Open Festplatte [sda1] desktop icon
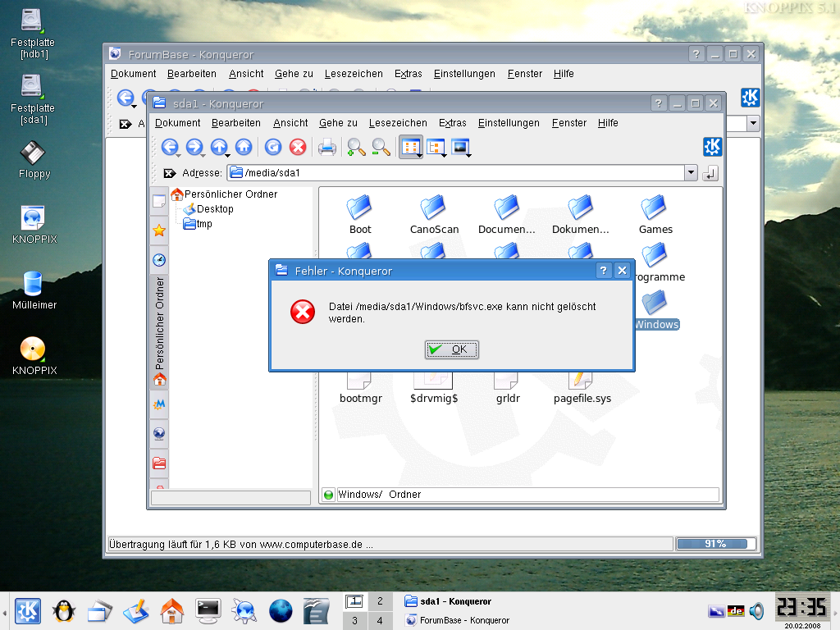 coord(33,99)
